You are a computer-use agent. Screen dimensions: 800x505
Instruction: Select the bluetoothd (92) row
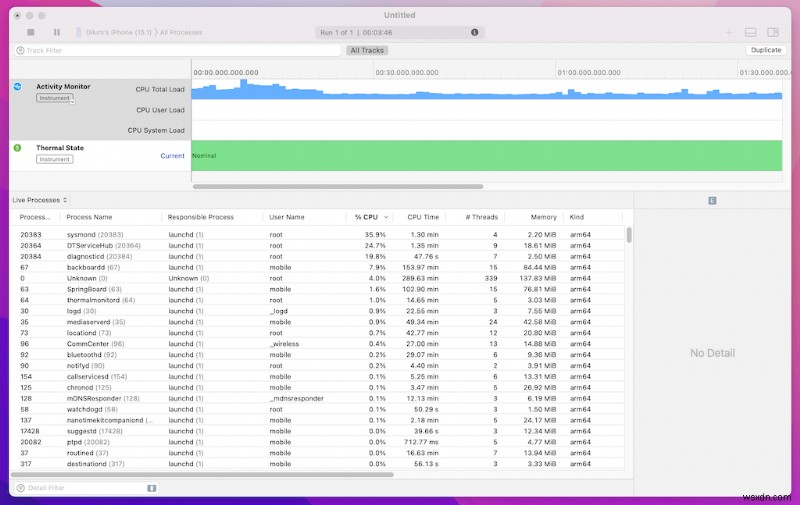(317, 355)
